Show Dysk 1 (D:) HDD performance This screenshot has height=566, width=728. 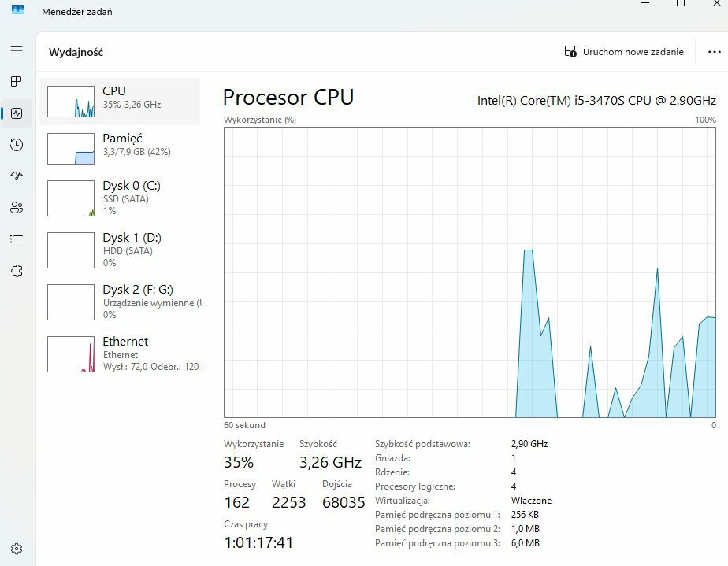click(120, 250)
